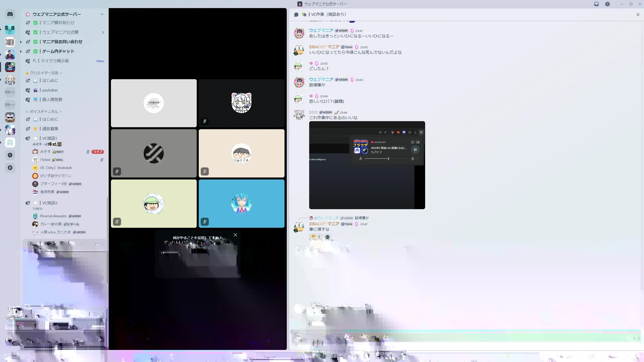The height and width of the screenshot is (362, 644).
Task: Collapse the ボイスチャンネル category
Action: coord(44,112)
